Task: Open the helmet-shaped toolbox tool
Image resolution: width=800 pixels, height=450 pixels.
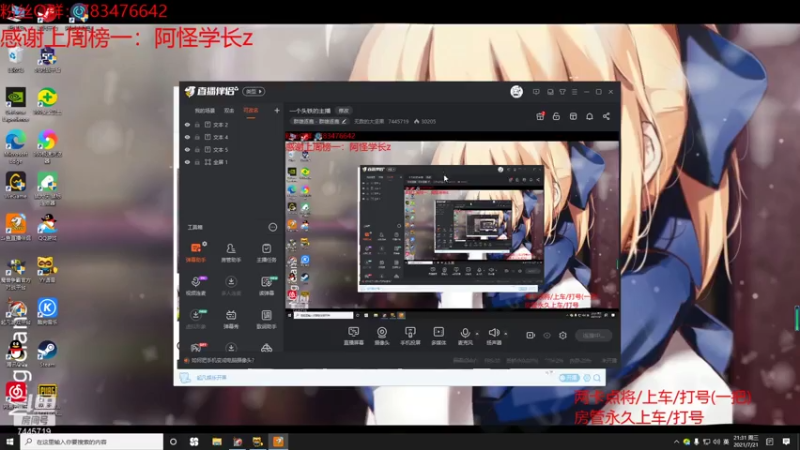Action: coord(266,348)
